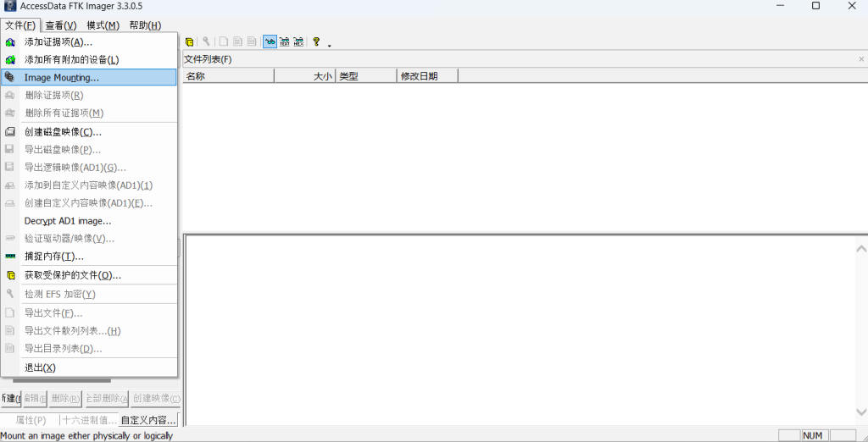Switch to 自定义内容 tab at bottom
868x442 pixels.
[148, 420]
